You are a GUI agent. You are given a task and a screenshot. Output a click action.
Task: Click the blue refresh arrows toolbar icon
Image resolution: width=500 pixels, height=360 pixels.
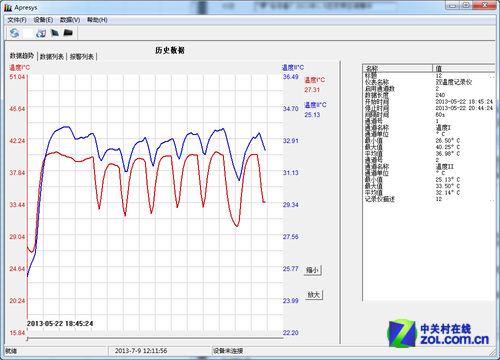point(14,33)
